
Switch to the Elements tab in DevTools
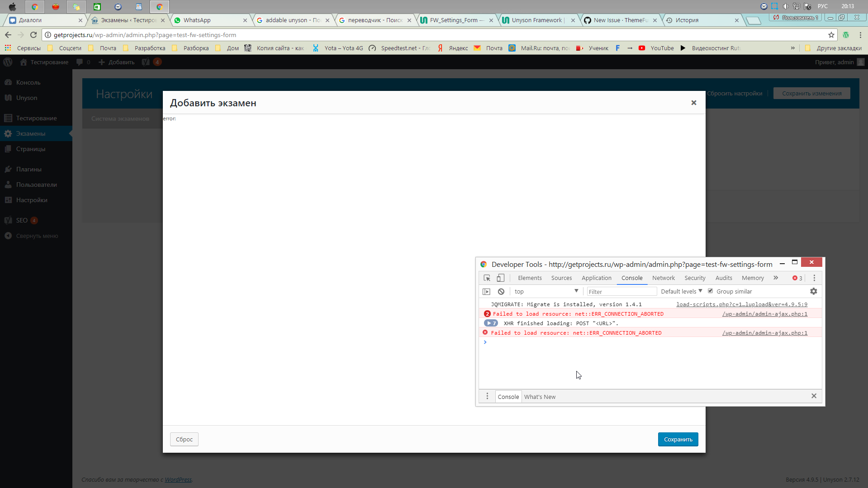click(530, 278)
